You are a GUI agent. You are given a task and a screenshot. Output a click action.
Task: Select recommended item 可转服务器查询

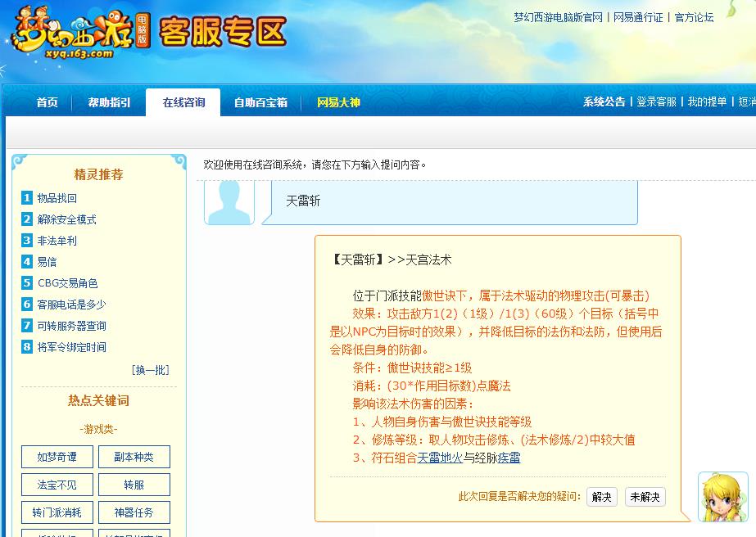(71, 325)
